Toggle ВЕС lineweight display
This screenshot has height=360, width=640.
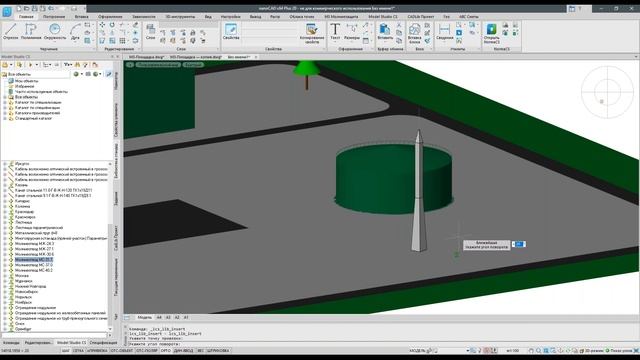pyautogui.click(x=200, y=351)
